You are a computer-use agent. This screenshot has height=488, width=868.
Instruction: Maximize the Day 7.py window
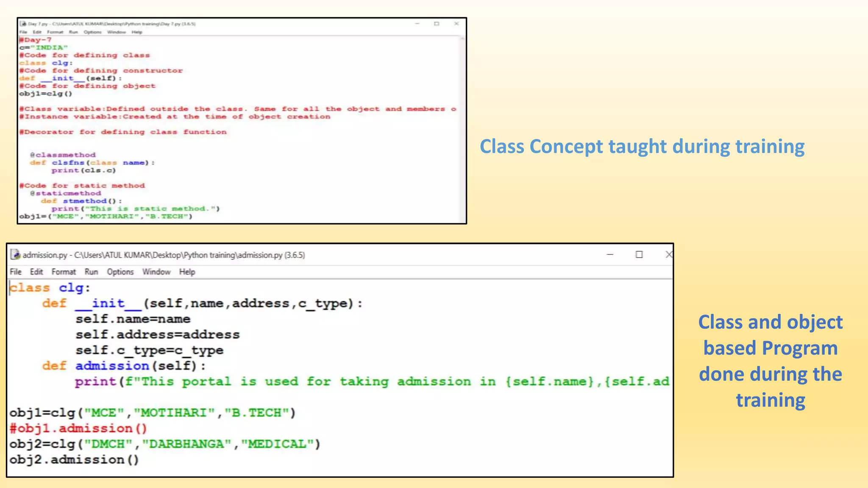point(437,24)
